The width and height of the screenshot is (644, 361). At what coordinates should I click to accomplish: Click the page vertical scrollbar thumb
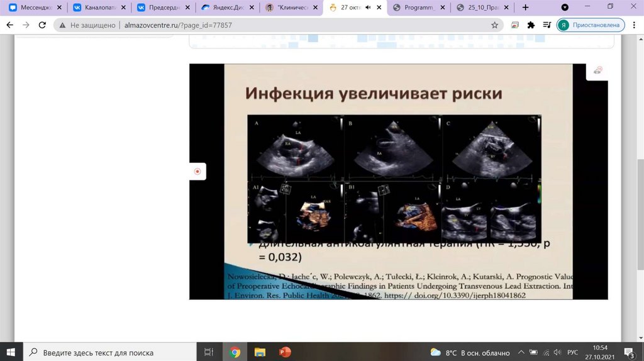640,215
